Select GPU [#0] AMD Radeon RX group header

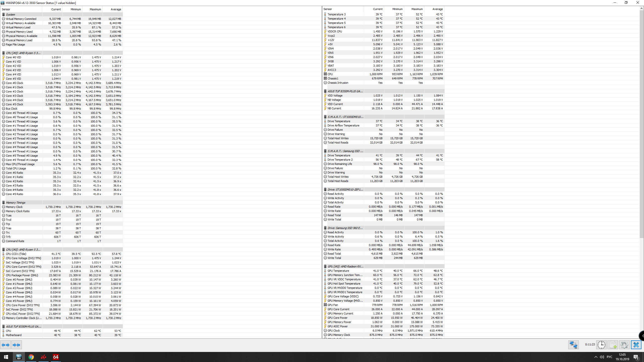point(345,266)
